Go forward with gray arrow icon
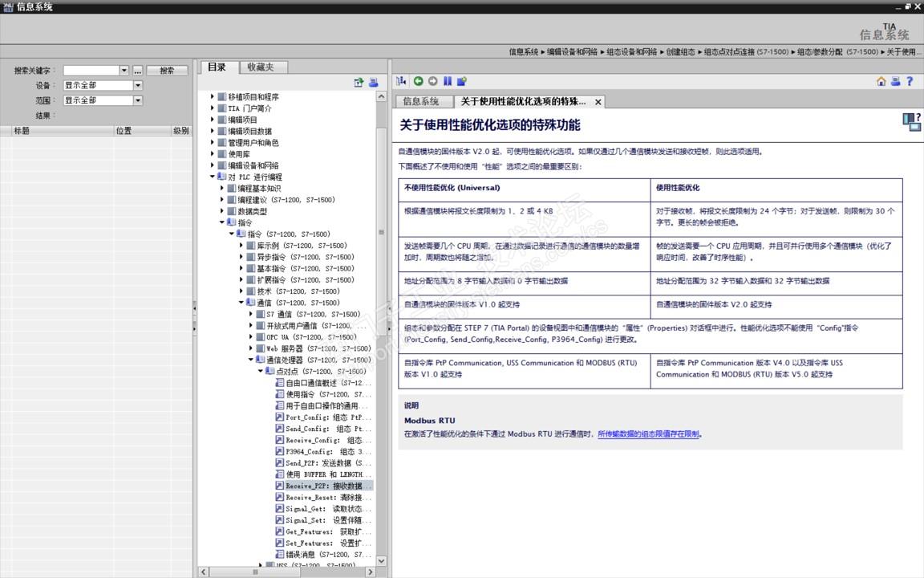924x578 pixels. (x=433, y=81)
